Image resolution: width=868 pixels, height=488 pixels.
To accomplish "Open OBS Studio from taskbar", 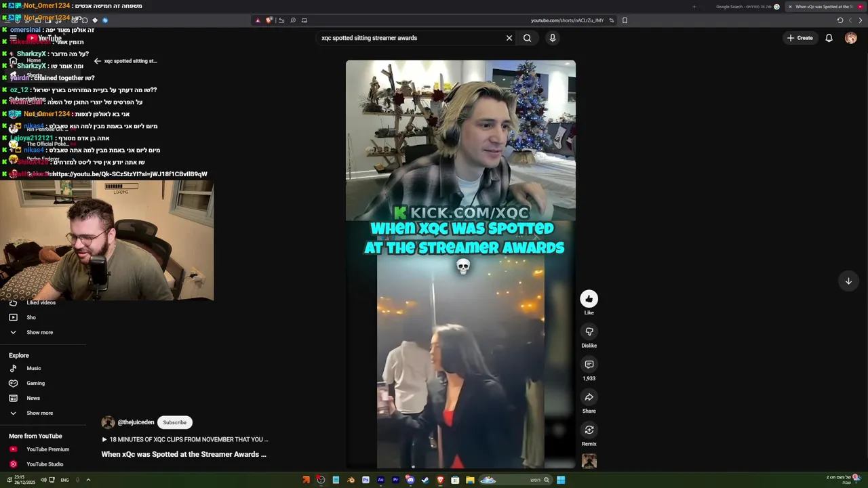I will 321,480.
